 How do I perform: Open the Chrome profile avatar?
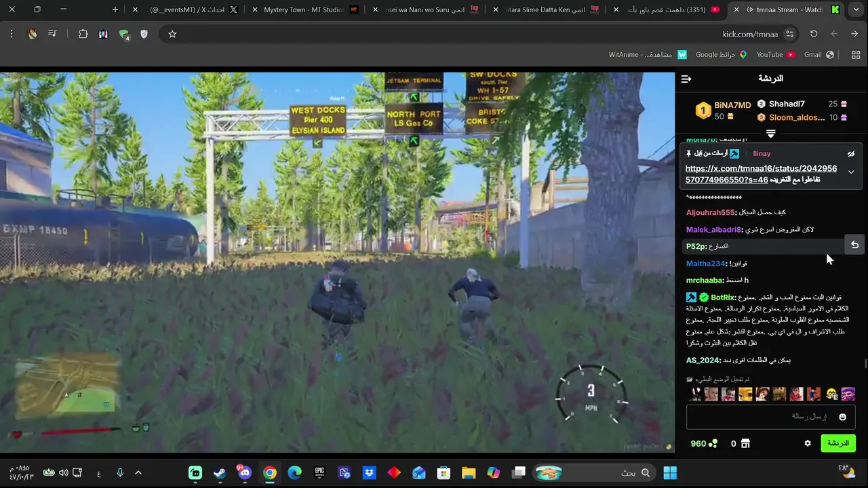point(32,34)
